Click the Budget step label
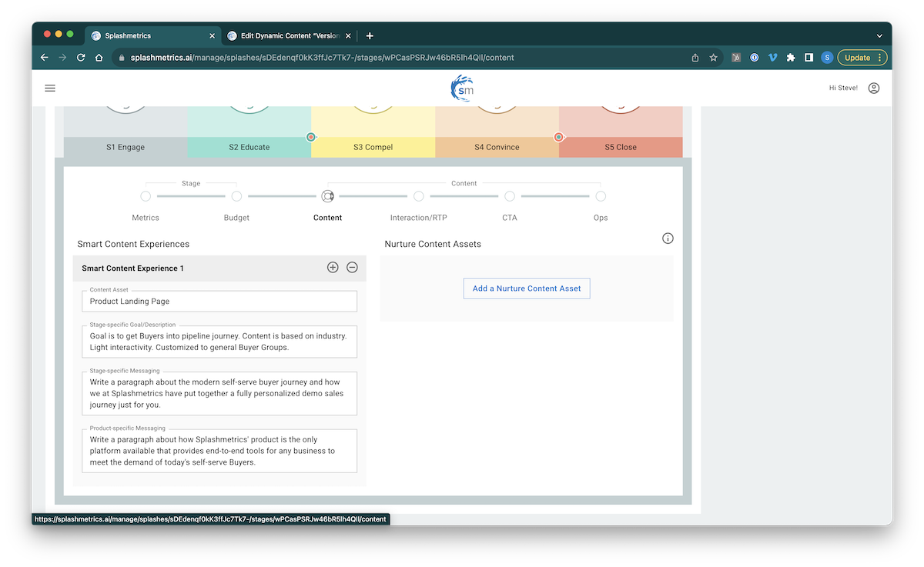This screenshot has width=924, height=567. point(236,218)
